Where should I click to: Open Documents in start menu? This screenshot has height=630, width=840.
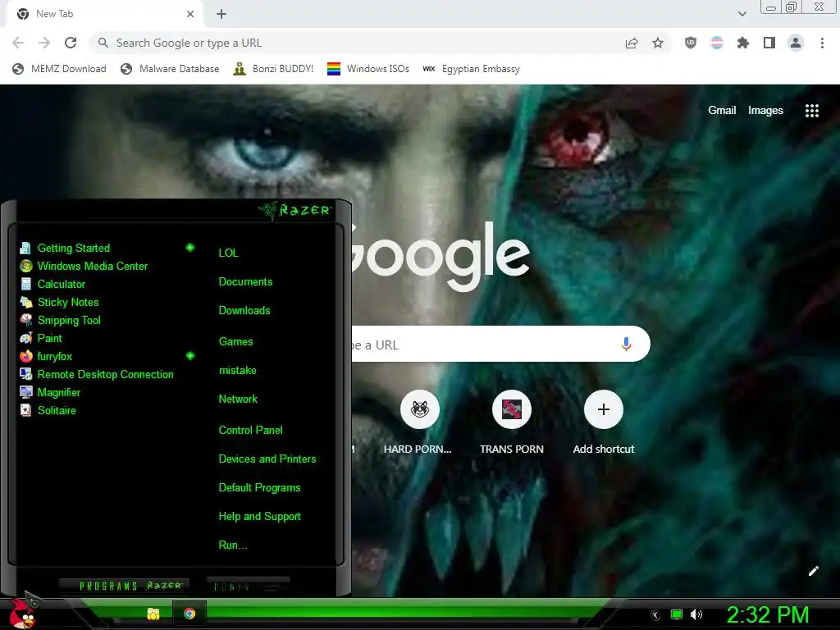[245, 282]
